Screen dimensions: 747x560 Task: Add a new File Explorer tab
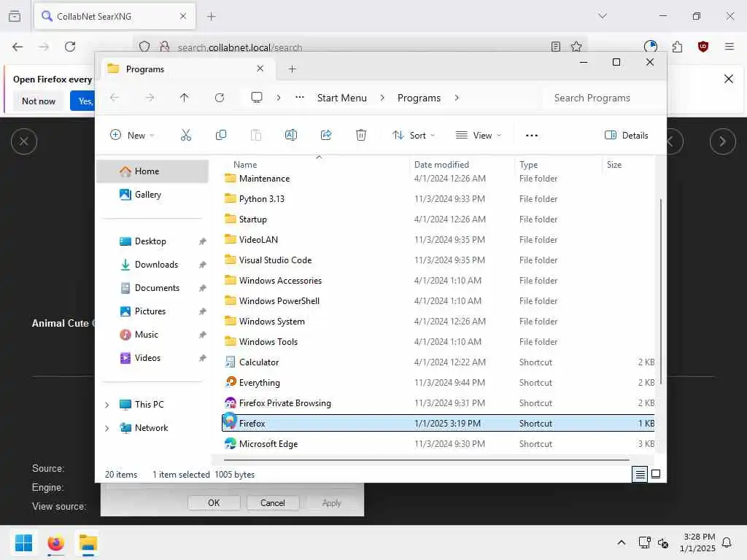coord(293,69)
